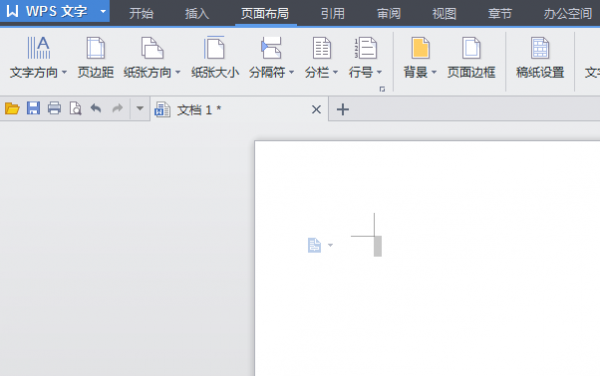This screenshot has height=376, width=600.
Task: Add a new document tab
Action: point(343,109)
